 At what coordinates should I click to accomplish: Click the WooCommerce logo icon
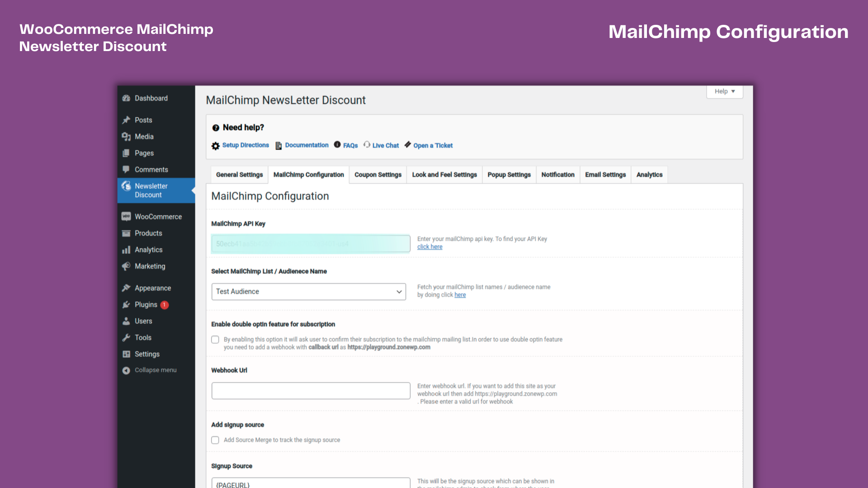click(126, 216)
